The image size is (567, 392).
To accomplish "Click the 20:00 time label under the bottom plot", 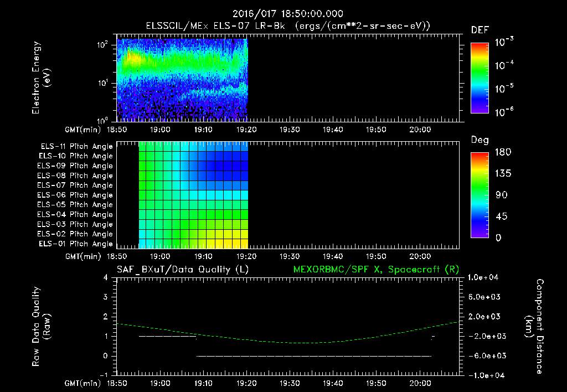I will click(x=420, y=383).
